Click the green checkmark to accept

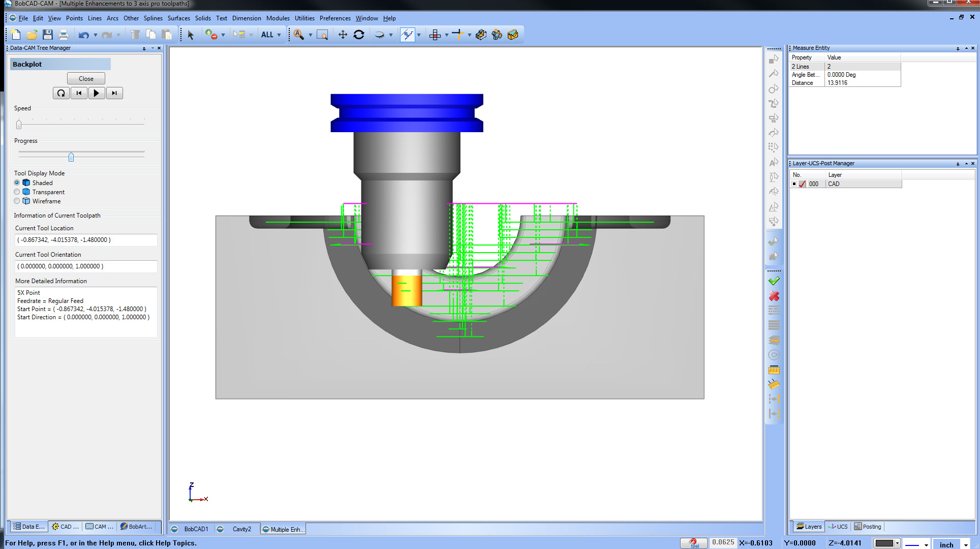point(774,281)
